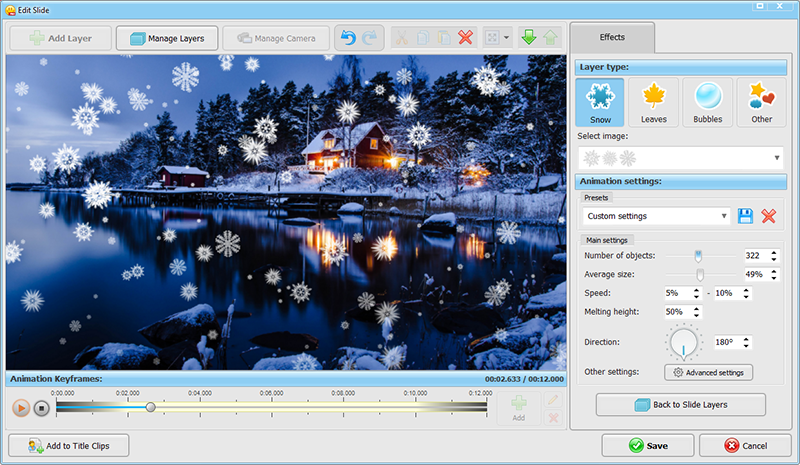Open the Manage Layers tab
The image size is (800, 465).
point(167,38)
